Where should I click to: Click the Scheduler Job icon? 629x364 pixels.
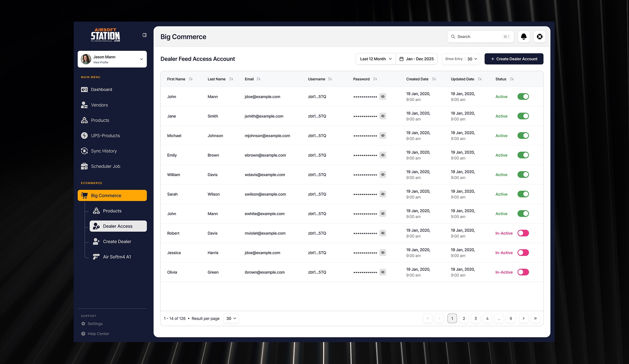pyautogui.click(x=84, y=166)
